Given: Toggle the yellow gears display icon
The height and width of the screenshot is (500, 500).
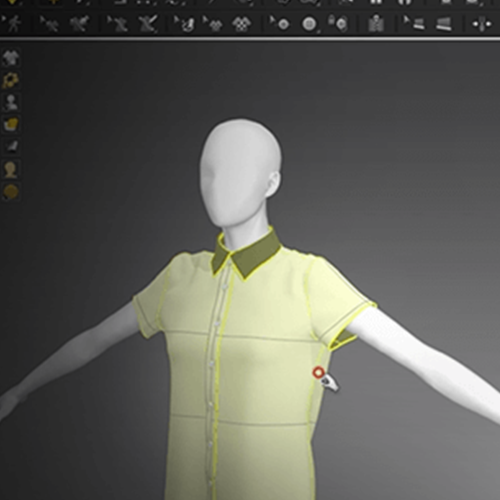Looking at the screenshot, I should [x=11, y=80].
